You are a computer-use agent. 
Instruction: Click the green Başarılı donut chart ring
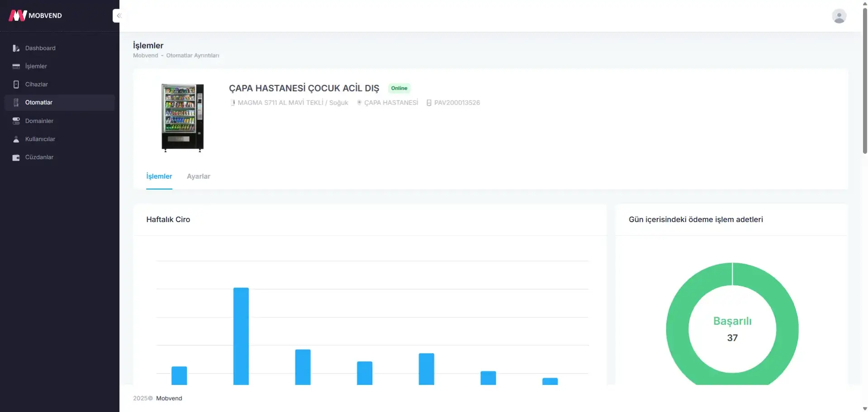677,329
